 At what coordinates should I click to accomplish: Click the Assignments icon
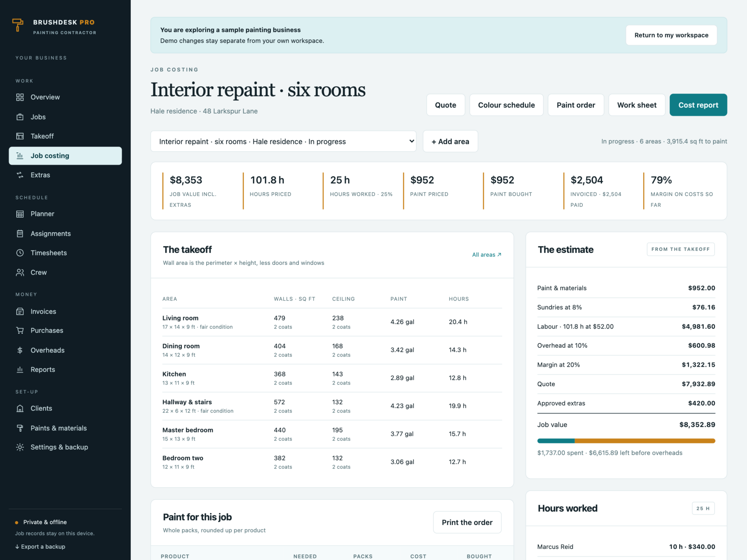[20, 233]
